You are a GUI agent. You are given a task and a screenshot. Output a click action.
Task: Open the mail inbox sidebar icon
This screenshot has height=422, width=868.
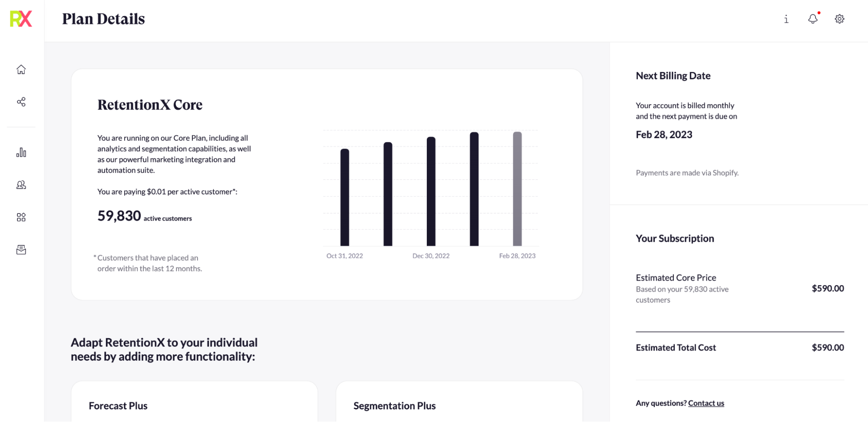[21, 250]
